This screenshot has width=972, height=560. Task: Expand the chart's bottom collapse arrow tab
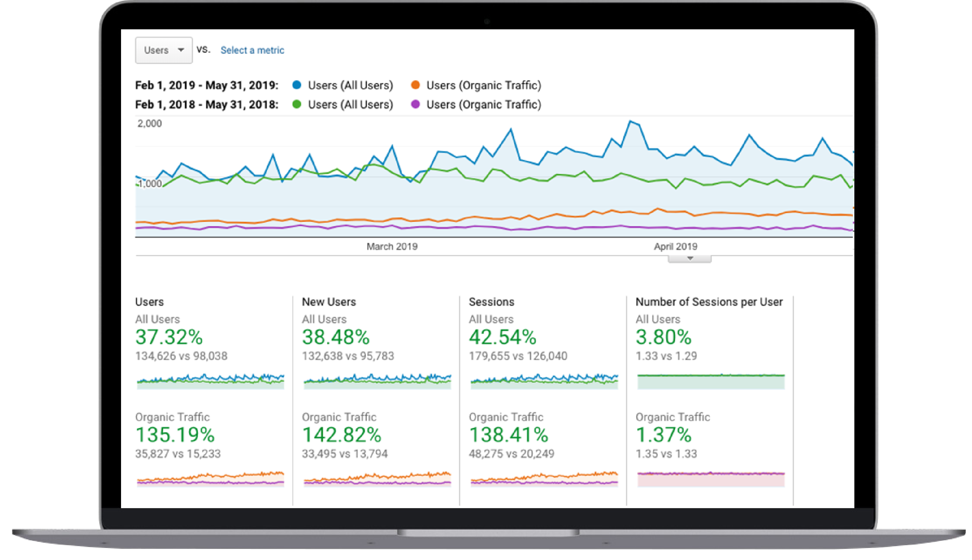[x=690, y=258]
